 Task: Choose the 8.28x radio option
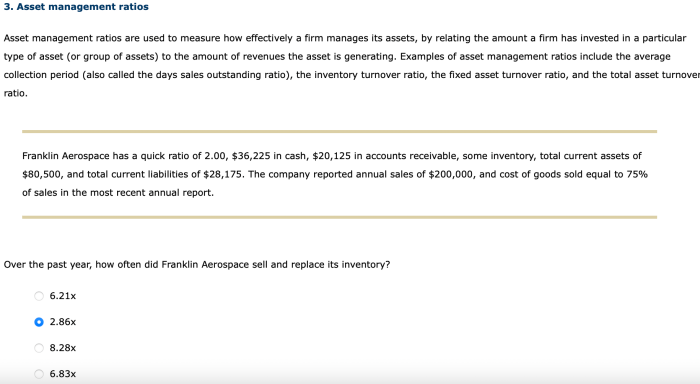pyautogui.click(x=39, y=347)
